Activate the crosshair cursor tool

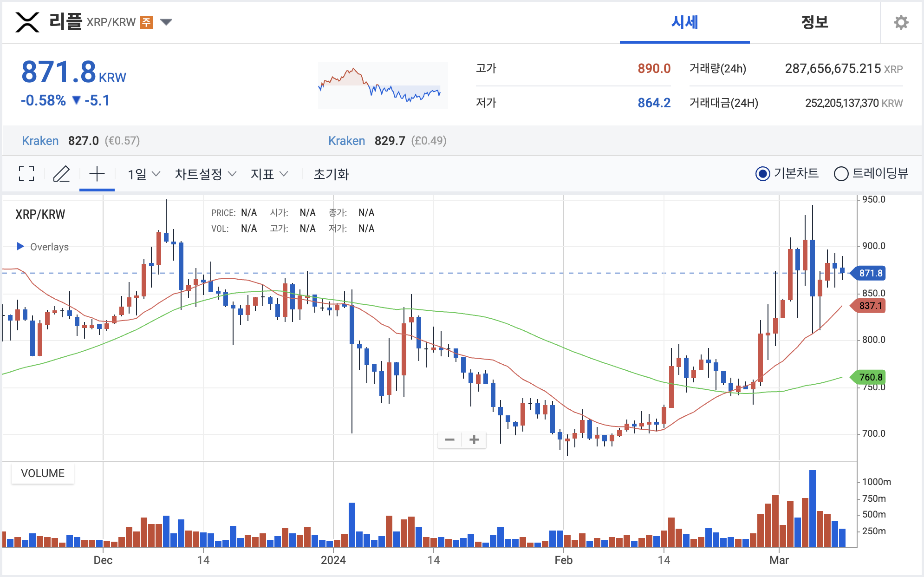(x=97, y=174)
